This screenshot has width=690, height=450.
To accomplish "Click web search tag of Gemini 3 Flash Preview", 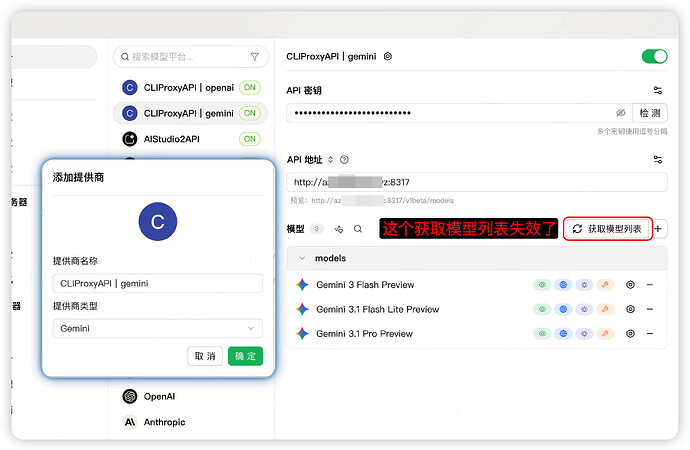I will click(x=563, y=285).
